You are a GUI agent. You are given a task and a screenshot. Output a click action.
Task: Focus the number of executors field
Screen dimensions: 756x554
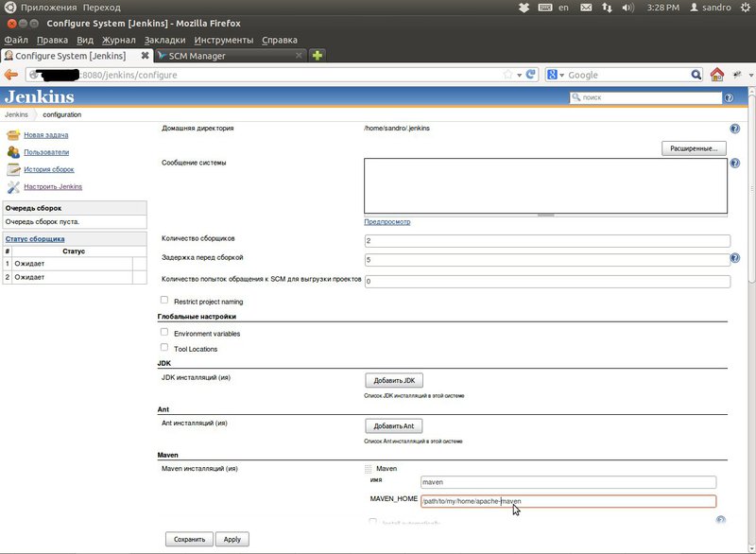point(547,240)
